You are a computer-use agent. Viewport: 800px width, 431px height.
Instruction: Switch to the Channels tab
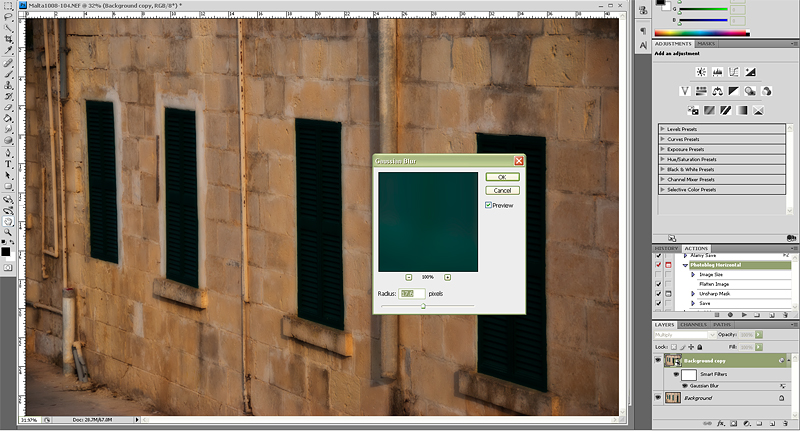(x=694, y=324)
